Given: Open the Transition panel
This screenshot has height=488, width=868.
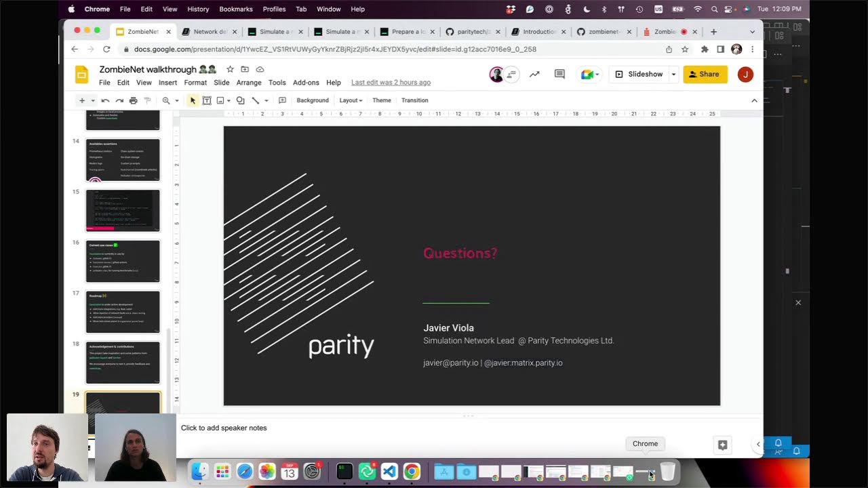Looking at the screenshot, I should pyautogui.click(x=414, y=100).
